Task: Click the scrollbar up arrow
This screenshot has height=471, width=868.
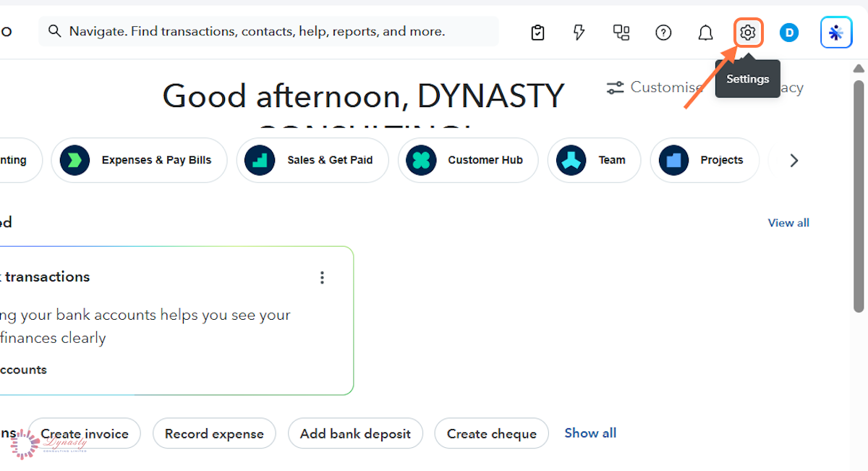Action: click(859, 69)
